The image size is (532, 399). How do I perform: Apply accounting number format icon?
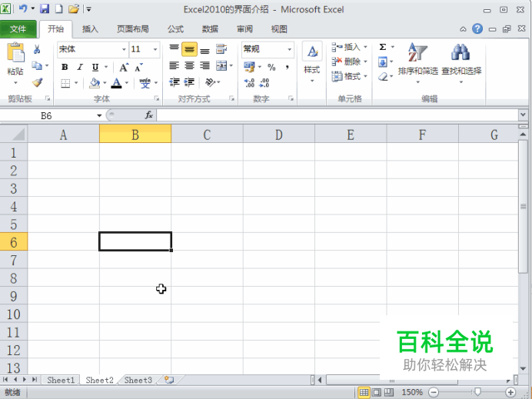249,67
